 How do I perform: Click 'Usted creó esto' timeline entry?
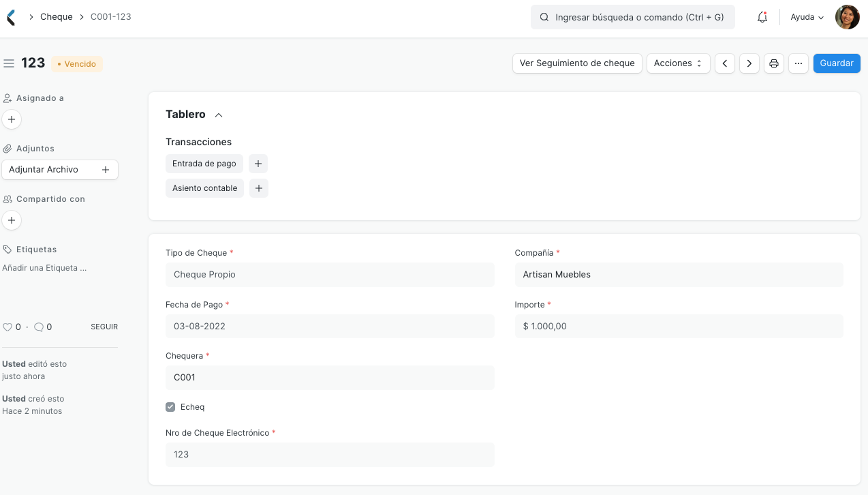32,405
